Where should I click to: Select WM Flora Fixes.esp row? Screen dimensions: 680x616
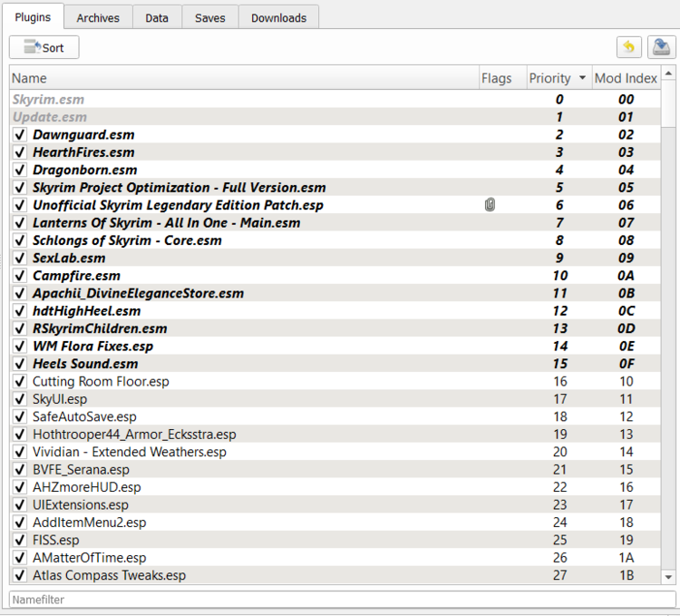pos(335,347)
